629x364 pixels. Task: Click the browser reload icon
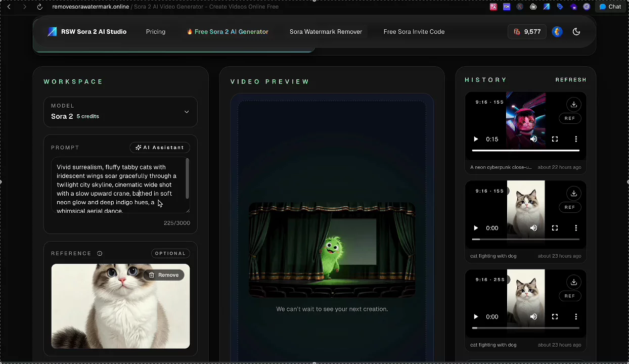coord(40,7)
